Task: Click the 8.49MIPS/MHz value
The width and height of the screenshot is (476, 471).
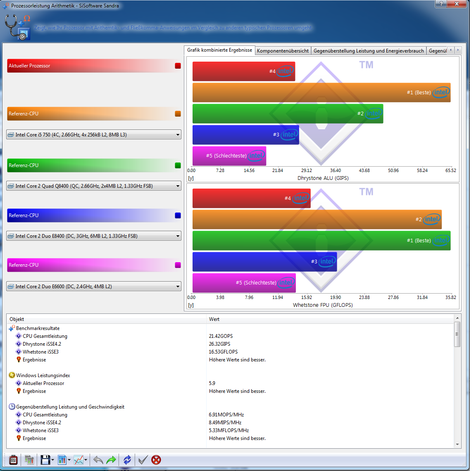Action: tap(225, 422)
